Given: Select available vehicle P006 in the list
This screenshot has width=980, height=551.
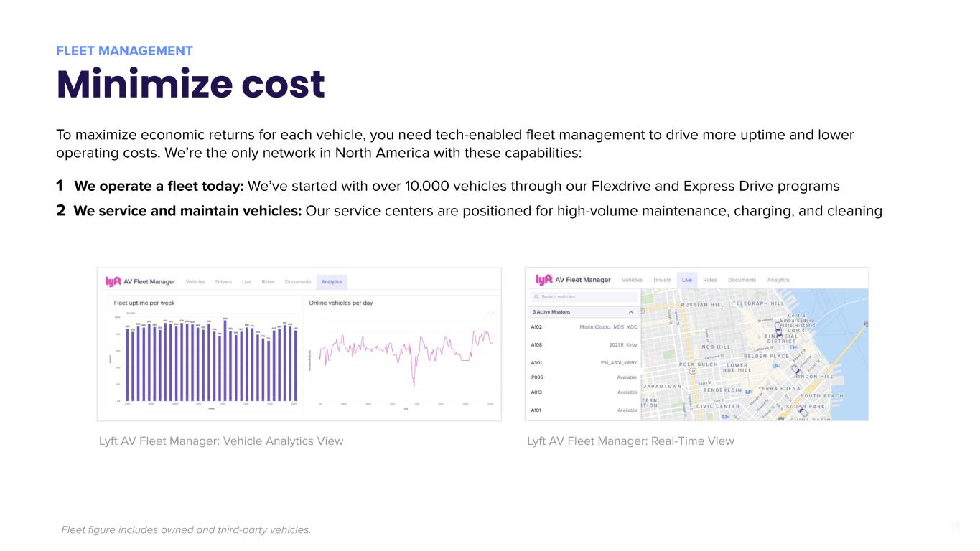Looking at the screenshot, I should tap(583, 377).
